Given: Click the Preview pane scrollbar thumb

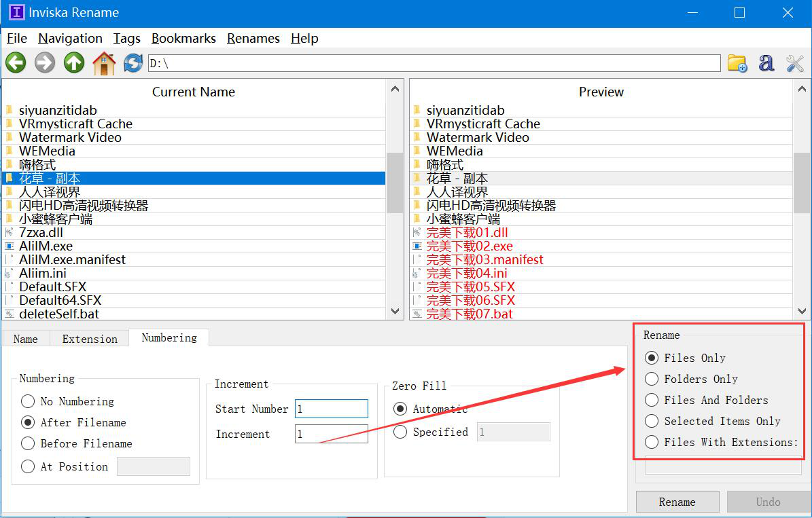Looking at the screenshot, I should (802, 183).
